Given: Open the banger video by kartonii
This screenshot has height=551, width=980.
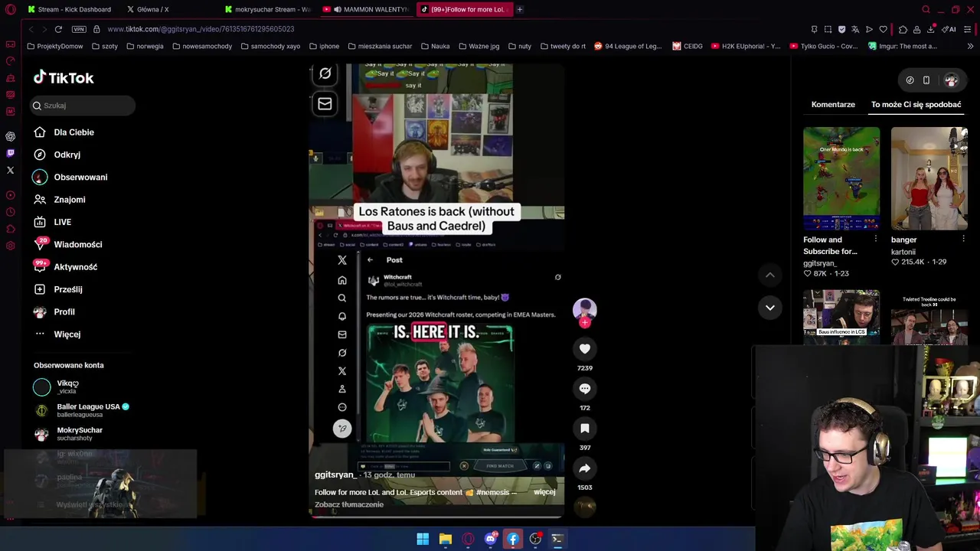Looking at the screenshot, I should pos(929,178).
